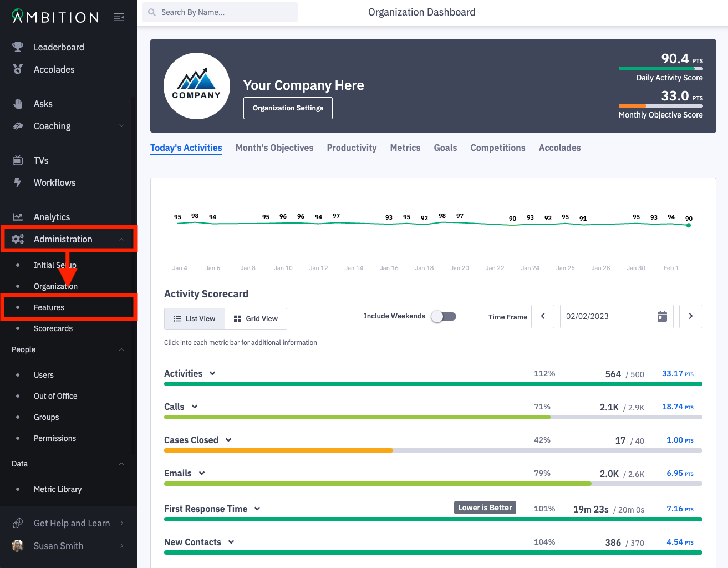Viewport: 728px width, 568px height.
Task: Open the date picker calendar icon
Action: click(662, 316)
